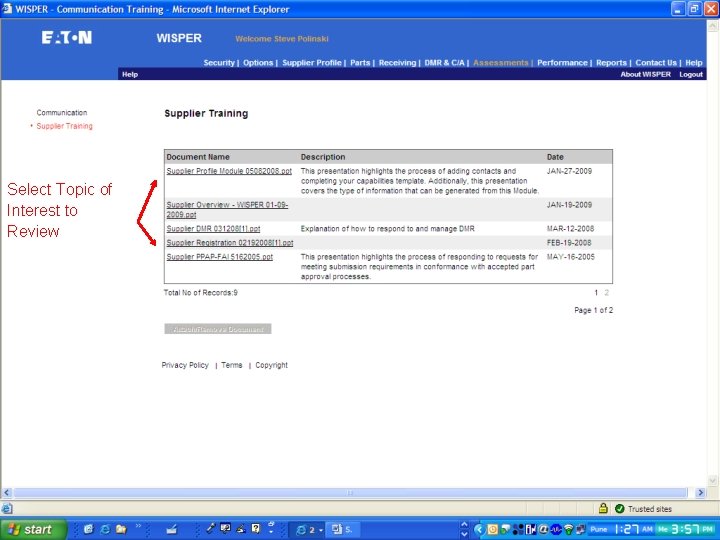Open the Supplier Profile menu
The image size is (720, 540).
point(312,62)
